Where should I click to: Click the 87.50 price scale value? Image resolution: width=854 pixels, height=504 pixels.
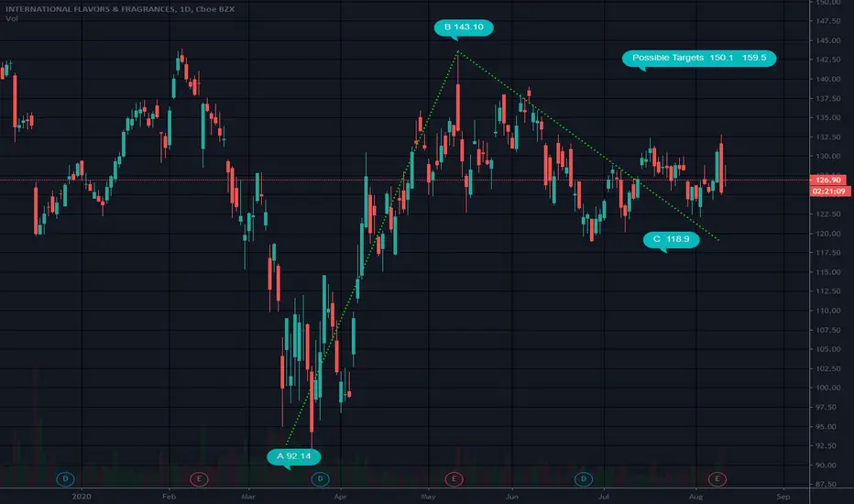click(x=828, y=484)
